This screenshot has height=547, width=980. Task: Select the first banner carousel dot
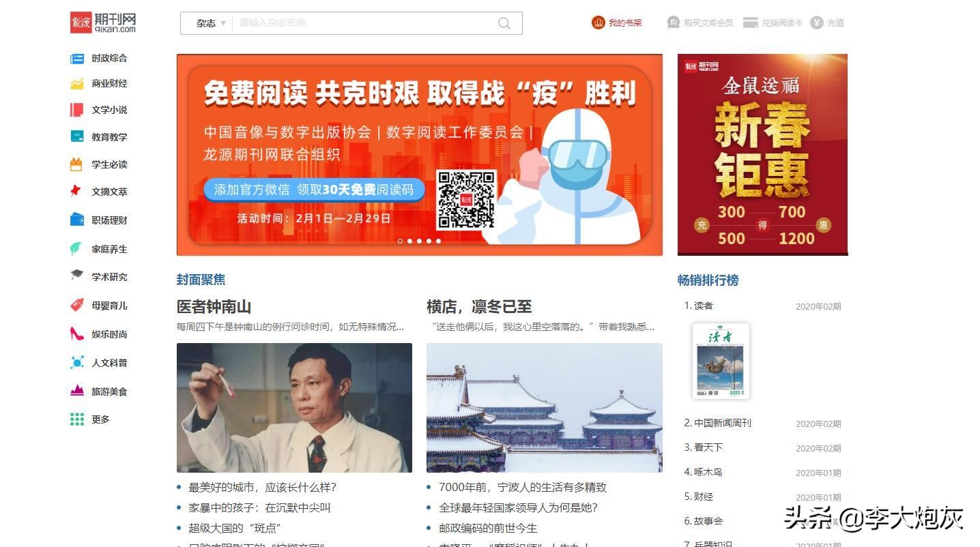pyautogui.click(x=401, y=241)
